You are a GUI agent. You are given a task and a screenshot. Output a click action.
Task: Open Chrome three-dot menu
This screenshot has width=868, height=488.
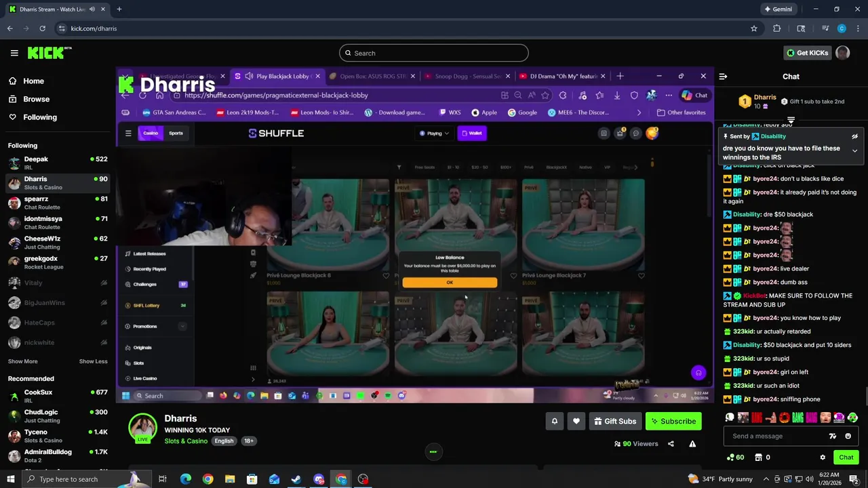coord(858,28)
